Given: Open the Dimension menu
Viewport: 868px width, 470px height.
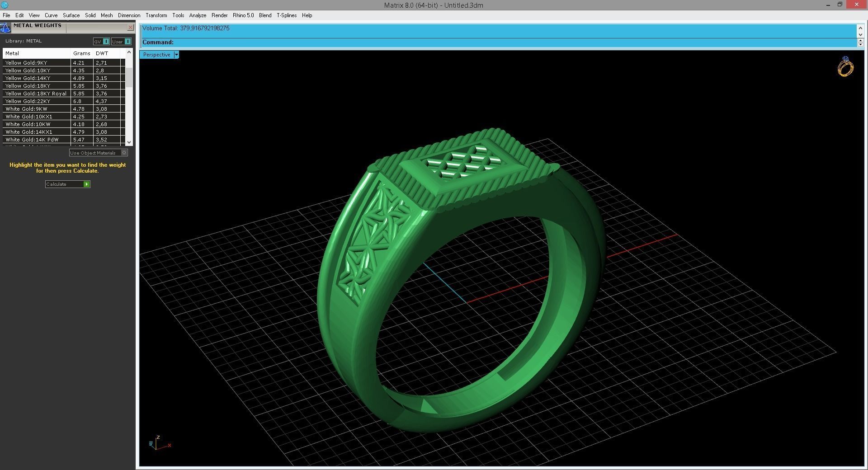Looking at the screenshot, I should (x=129, y=15).
